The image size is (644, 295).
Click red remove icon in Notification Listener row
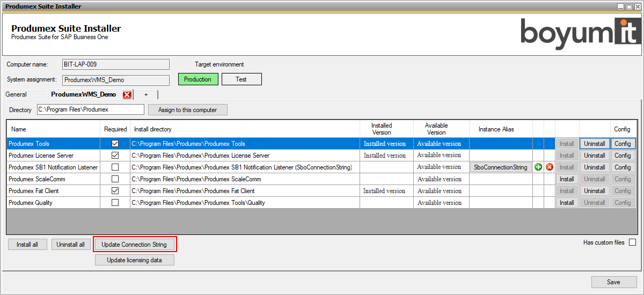550,167
